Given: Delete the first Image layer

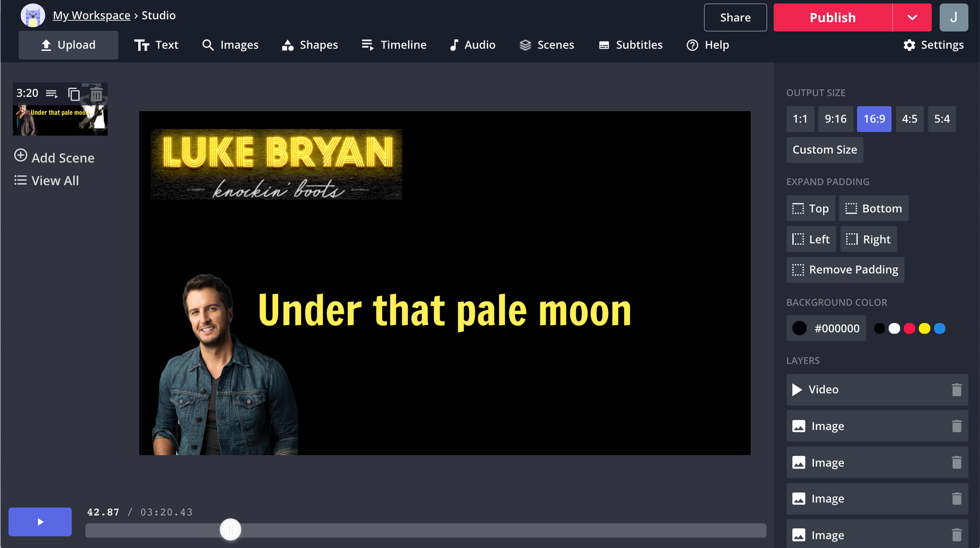Looking at the screenshot, I should [x=956, y=426].
